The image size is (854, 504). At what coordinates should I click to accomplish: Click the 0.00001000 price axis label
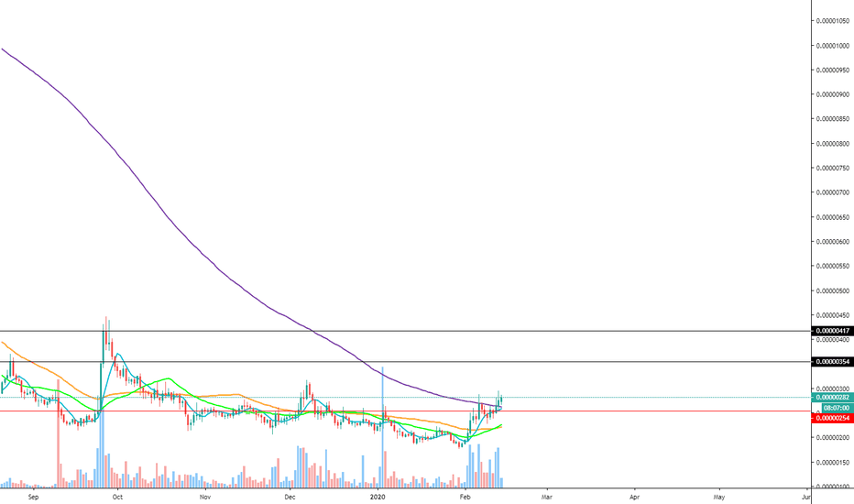tap(832, 46)
